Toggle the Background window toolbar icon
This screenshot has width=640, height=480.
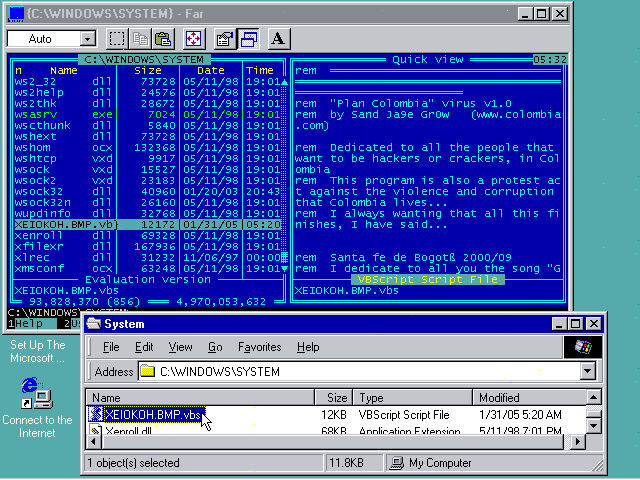tap(248, 39)
